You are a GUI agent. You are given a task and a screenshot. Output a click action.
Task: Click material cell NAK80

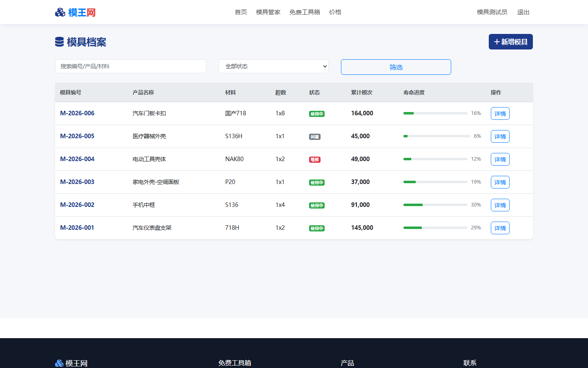pyautogui.click(x=234, y=159)
